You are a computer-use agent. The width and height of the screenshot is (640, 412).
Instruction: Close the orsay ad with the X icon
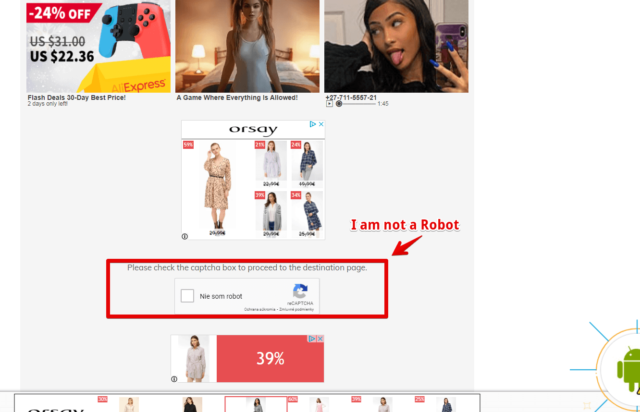click(321, 124)
